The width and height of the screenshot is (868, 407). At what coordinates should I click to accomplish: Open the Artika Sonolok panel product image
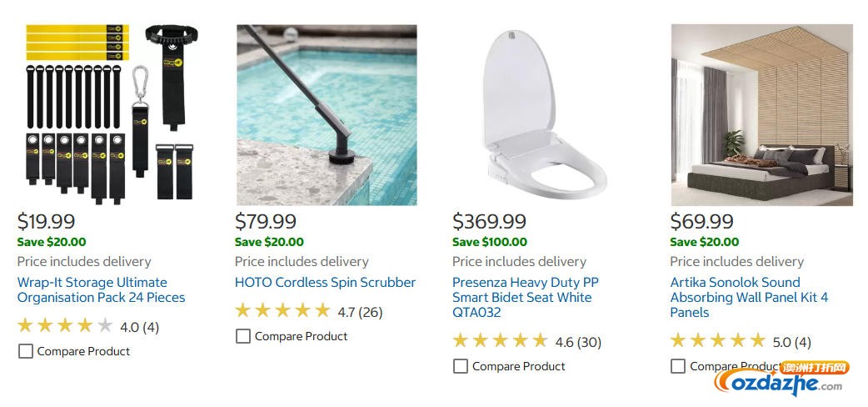tap(761, 114)
